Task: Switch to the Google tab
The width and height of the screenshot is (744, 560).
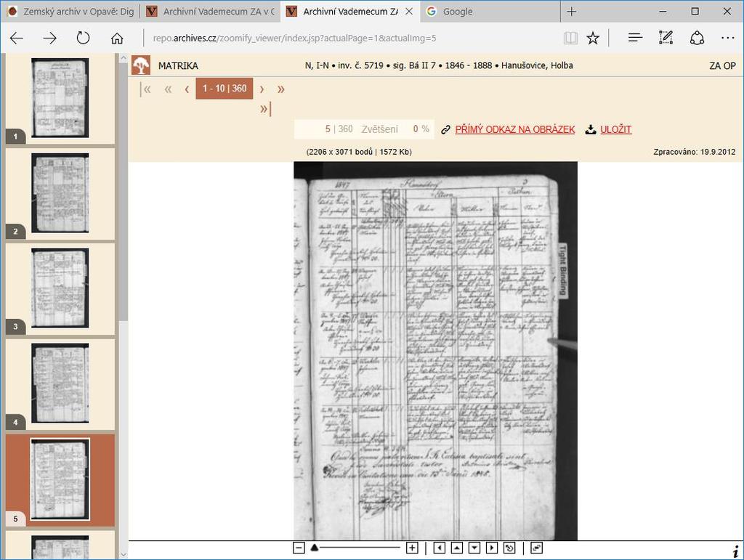Action: pos(490,12)
